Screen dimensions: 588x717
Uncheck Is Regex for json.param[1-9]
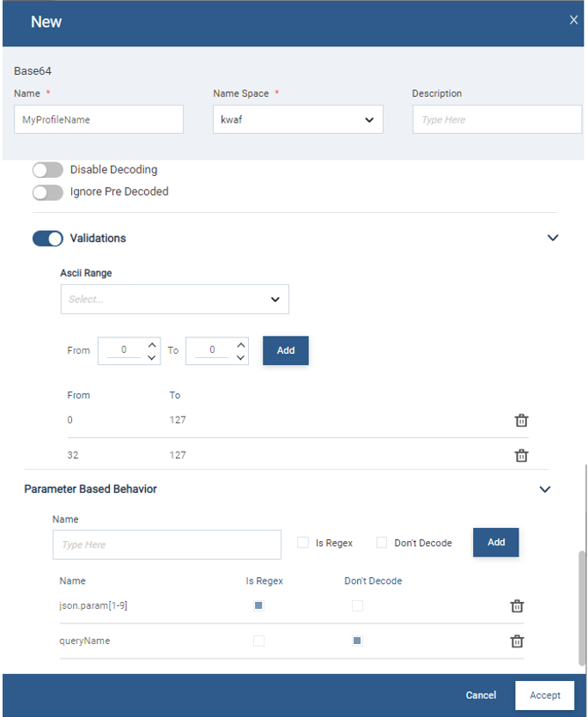point(258,605)
